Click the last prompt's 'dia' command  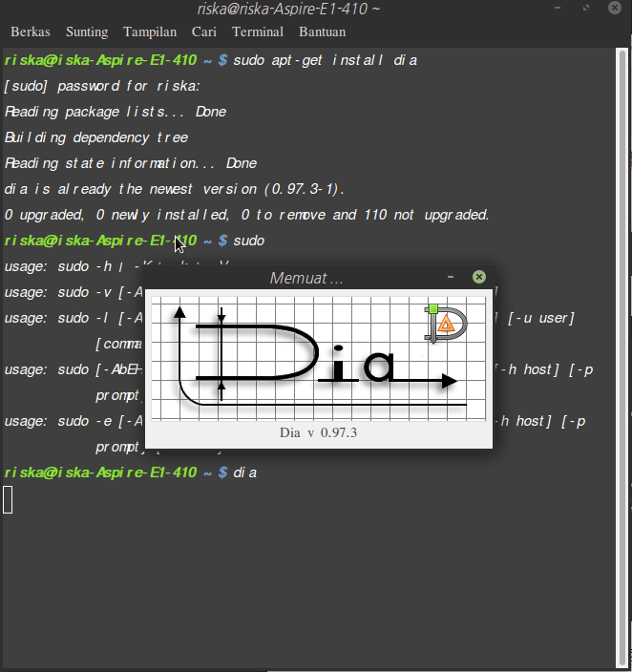(x=244, y=472)
